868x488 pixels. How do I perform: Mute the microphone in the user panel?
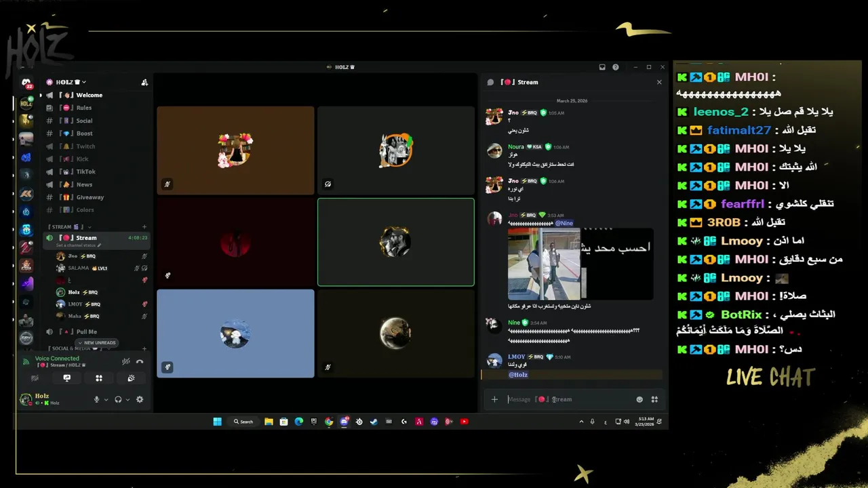[x=96, y=400]
